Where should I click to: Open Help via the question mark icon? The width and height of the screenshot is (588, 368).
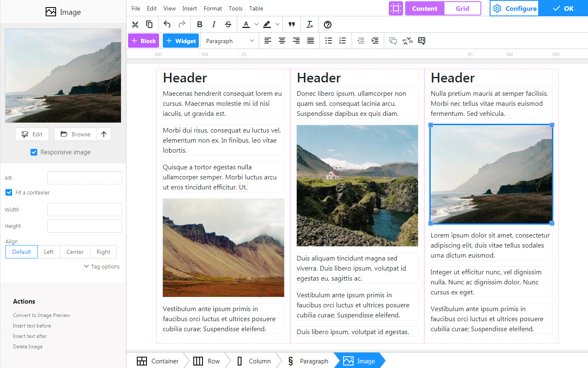[x=327, y=24]
